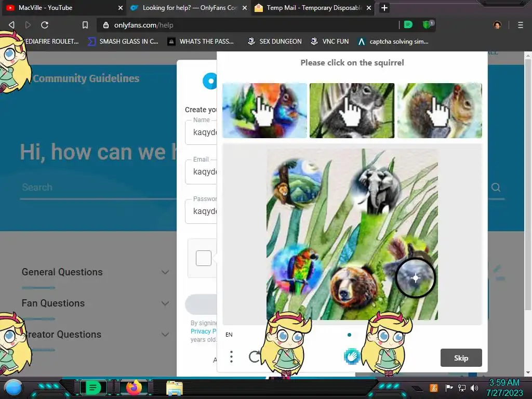
Task: Switch to the Looking for help OnlyFans tab
Action: [x=189, y=8]
